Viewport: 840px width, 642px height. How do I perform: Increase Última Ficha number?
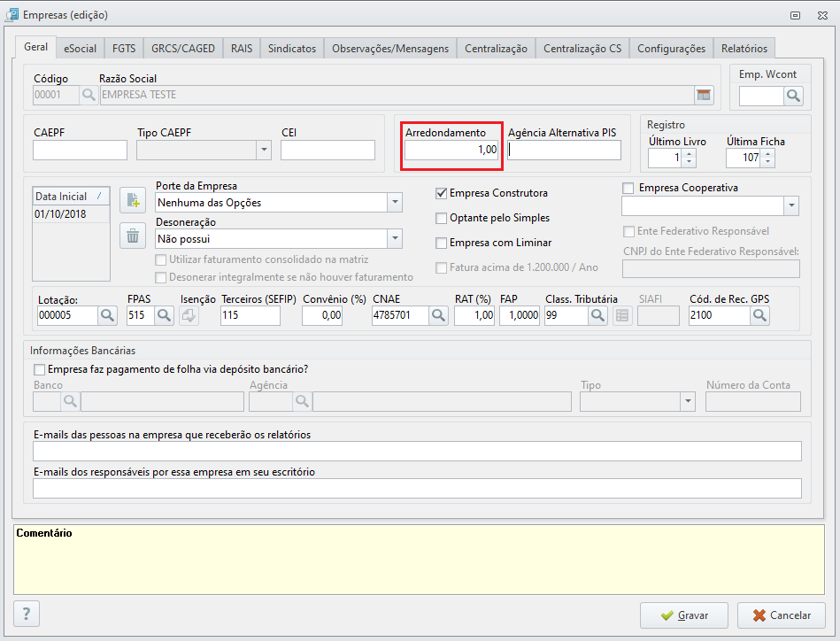(768, 154)
